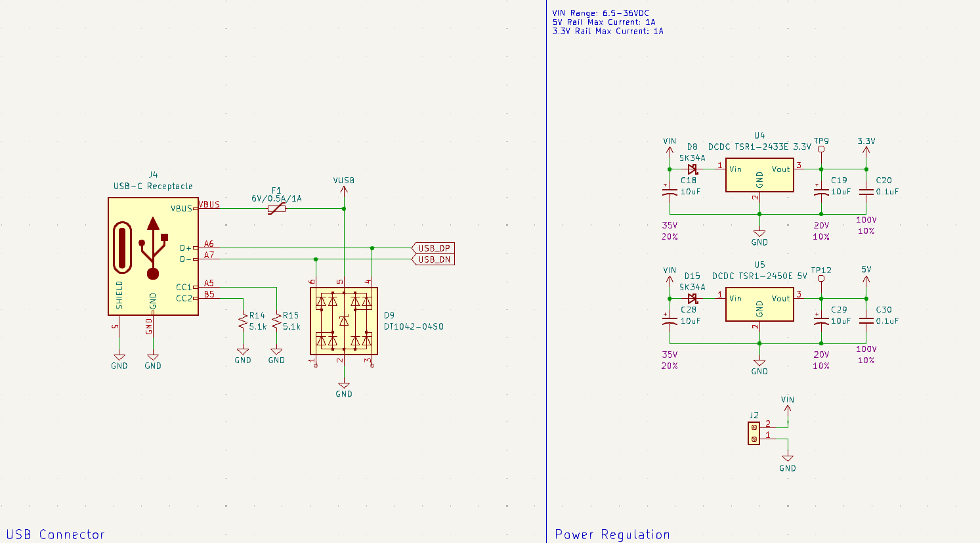
Task: Select capacitor C19 symbol
Action: pyautogui.click(x=821, y=191)
